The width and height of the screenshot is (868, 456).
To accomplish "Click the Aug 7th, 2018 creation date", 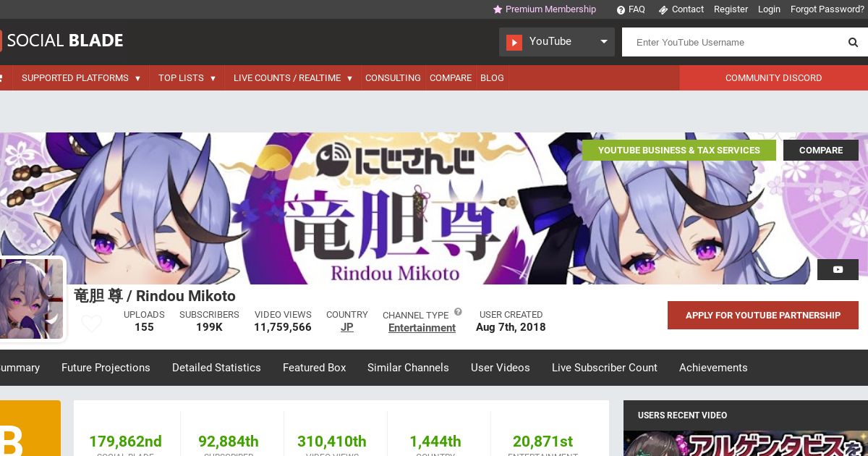I will (x=511, y=327).
